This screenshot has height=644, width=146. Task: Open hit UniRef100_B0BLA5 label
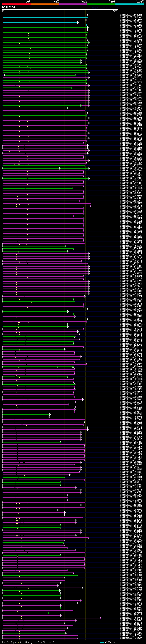(131, 17)
